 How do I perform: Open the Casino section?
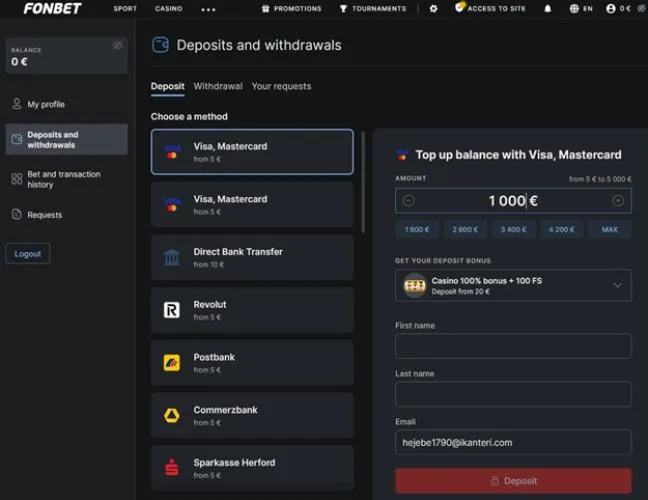[169, 9]
